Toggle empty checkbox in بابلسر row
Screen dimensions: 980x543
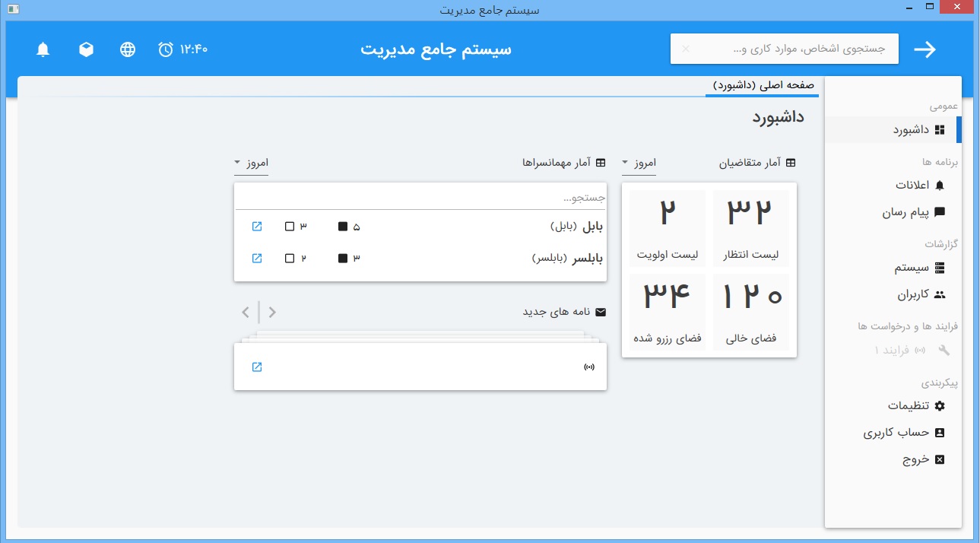290,259
